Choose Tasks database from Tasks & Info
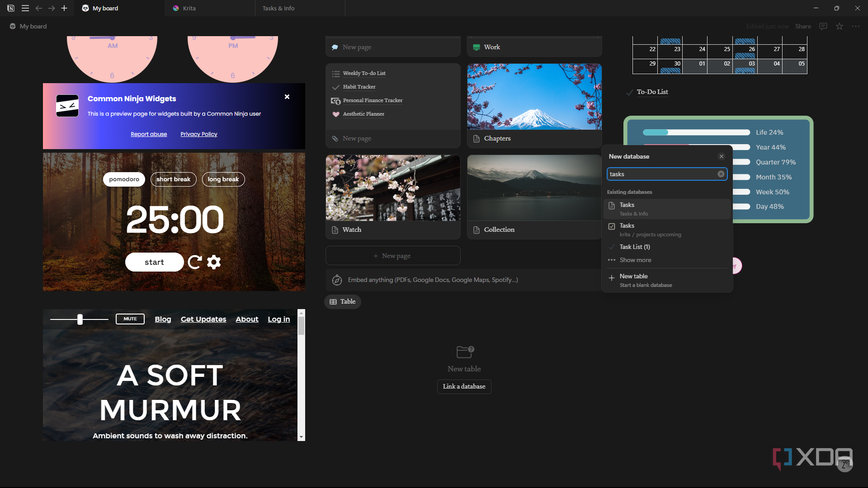Image resolution: width=868 pixels, height=488 pixels. click(667, 209)
